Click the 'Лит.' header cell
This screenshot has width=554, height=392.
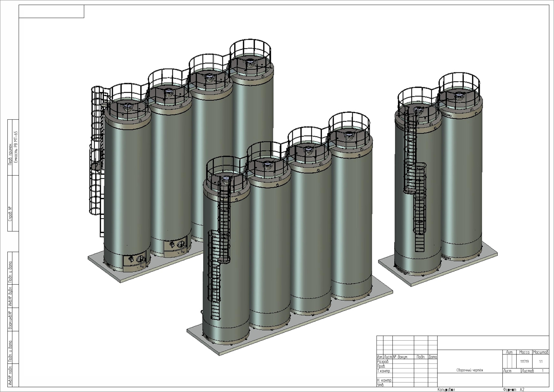coord(509,352)
